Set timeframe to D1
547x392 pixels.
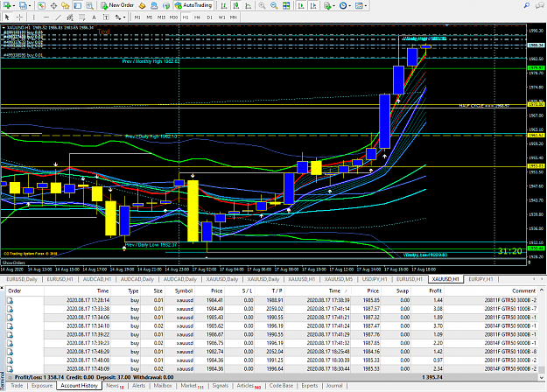[x=210, y=17]
